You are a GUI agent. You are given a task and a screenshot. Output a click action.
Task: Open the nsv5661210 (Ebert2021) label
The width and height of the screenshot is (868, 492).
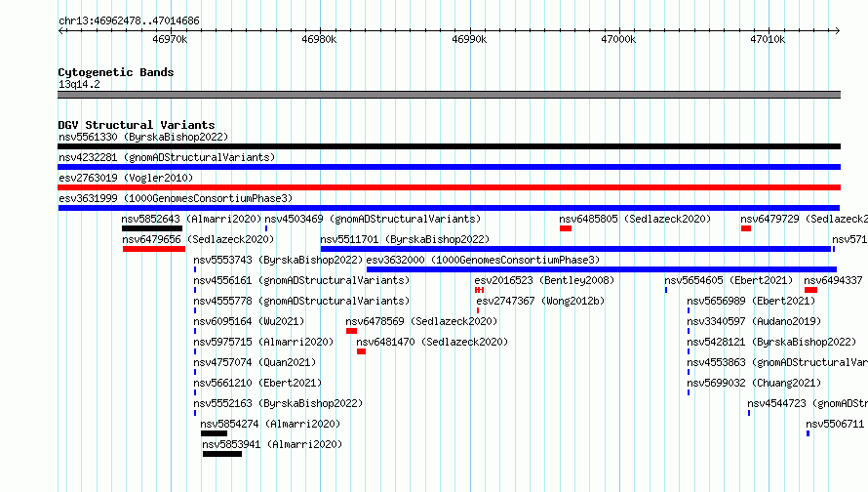point(257,383)
